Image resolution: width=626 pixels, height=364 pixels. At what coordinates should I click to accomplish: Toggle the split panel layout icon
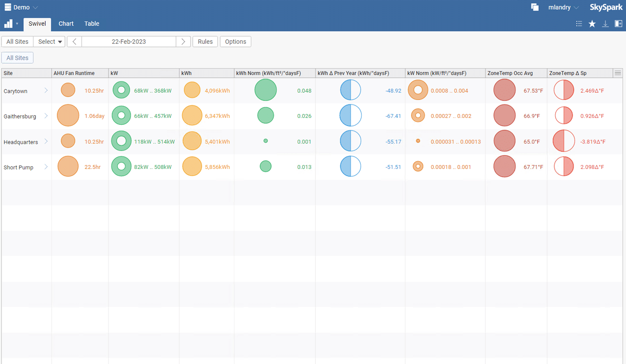619,24
